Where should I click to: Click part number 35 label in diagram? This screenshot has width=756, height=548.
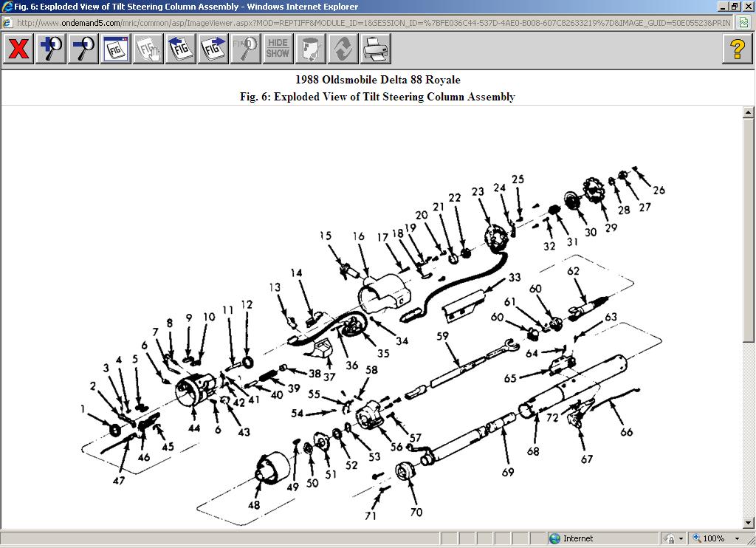pyautogui.click(x=383, y=352)
